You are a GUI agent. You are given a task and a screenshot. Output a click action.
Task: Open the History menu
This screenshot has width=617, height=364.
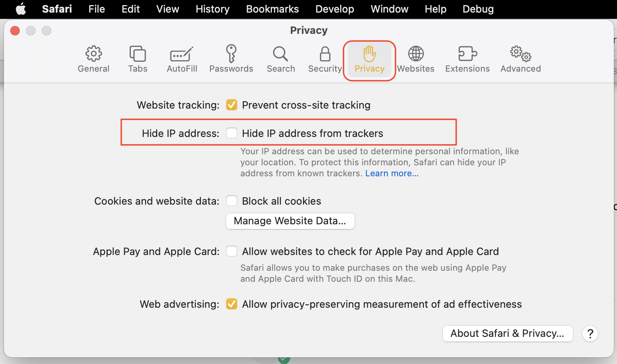click(213, 9)
